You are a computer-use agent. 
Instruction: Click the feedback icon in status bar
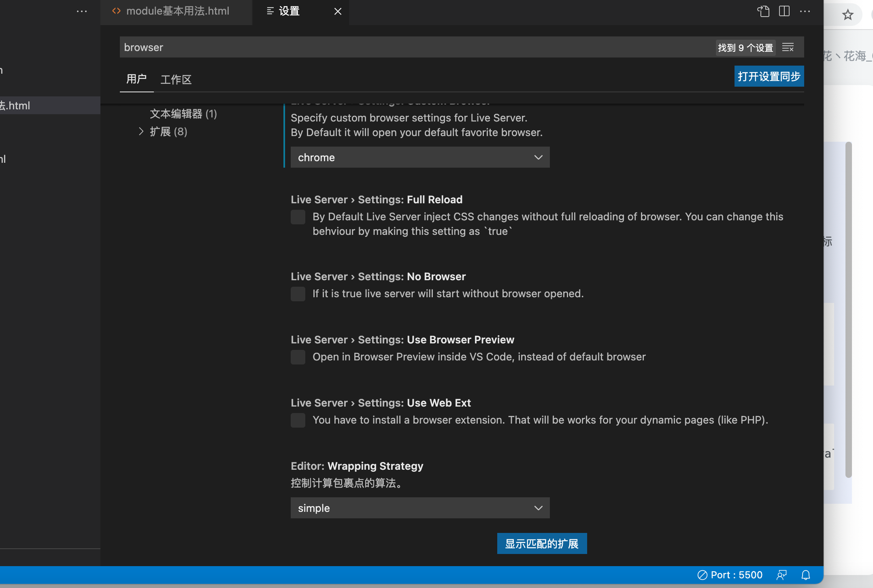point(781,575)
